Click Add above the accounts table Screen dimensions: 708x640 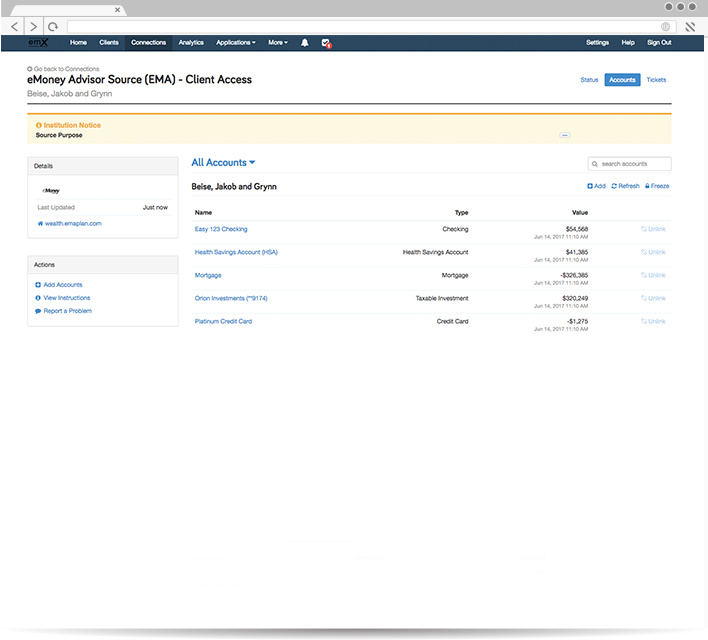click(x=596, y=186)
